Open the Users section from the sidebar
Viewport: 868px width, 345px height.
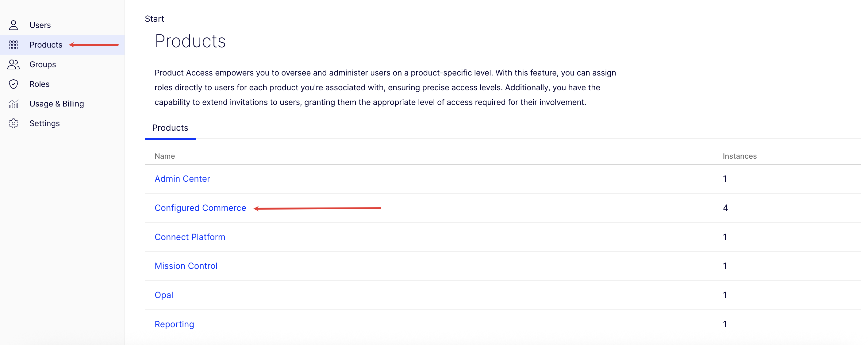[40, 25]
